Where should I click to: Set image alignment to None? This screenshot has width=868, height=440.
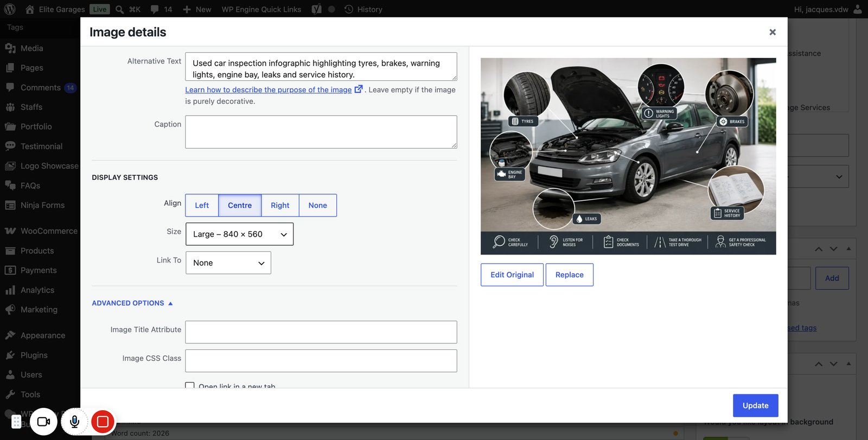tap(318, 206)
